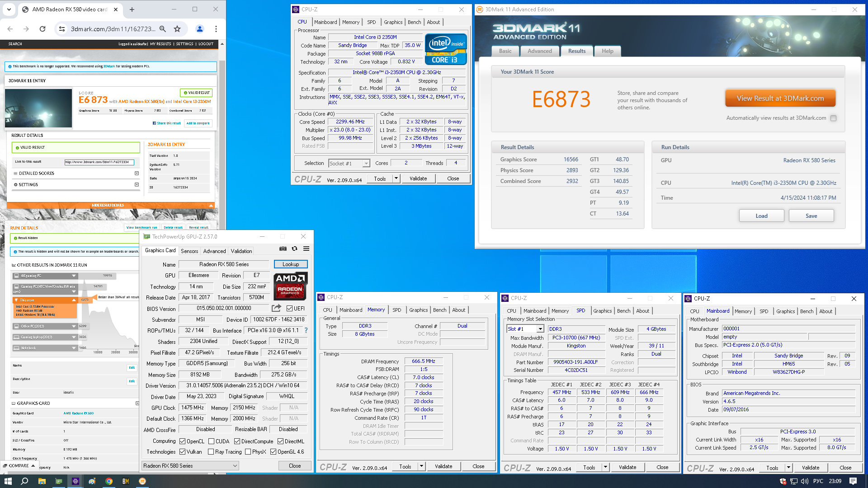Enable automatically view results at 3DMark.com

(834, 118)
